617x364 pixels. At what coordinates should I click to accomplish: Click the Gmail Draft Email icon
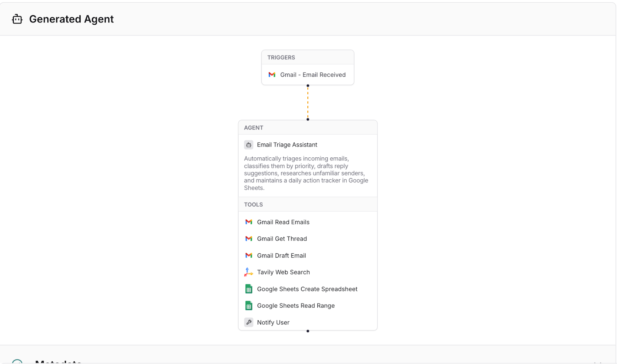(249, 256)
